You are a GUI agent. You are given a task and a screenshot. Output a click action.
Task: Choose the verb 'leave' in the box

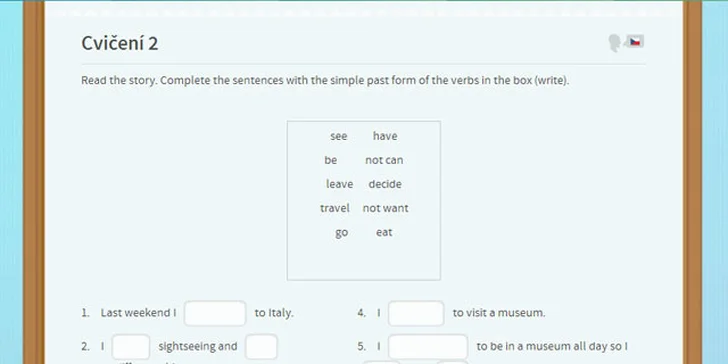(x=339, y=184)
